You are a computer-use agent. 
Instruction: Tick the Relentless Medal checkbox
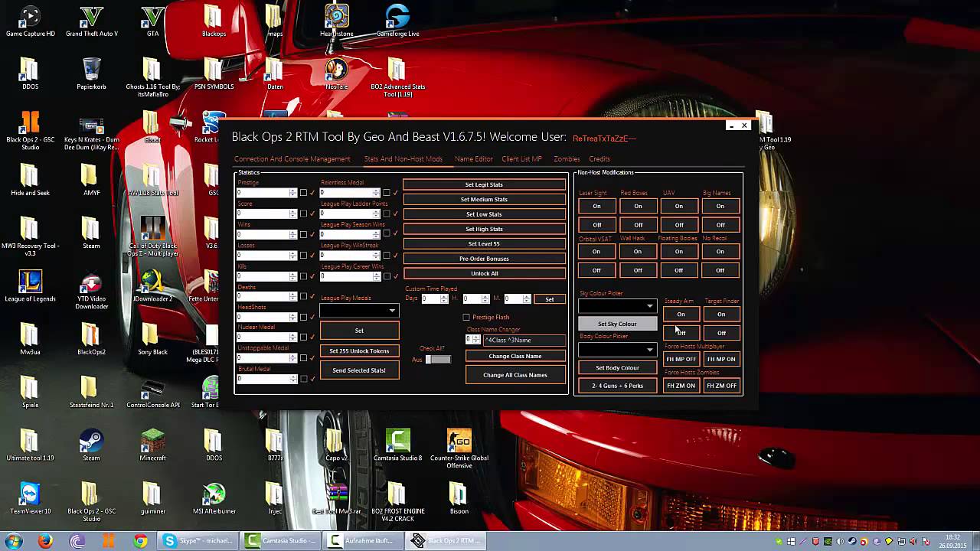click(387, 193)
